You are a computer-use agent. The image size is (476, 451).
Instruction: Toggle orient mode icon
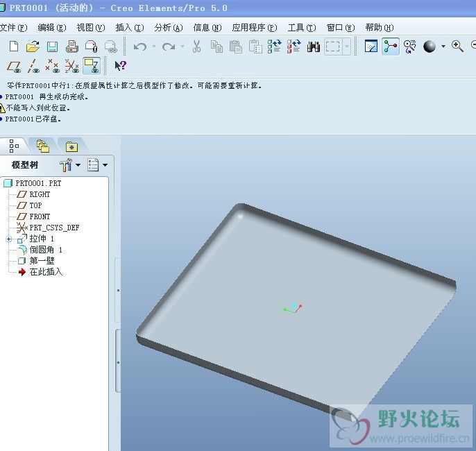(410, 46)
